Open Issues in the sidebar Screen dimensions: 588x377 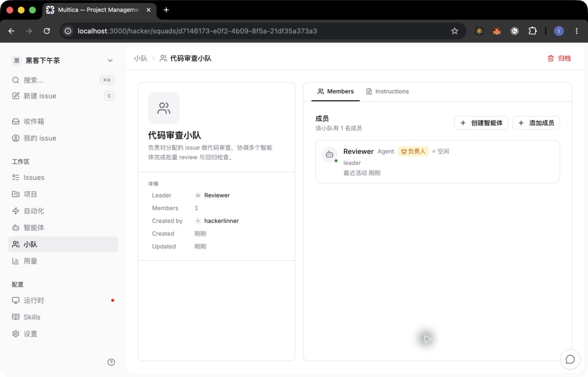[62, 177]
